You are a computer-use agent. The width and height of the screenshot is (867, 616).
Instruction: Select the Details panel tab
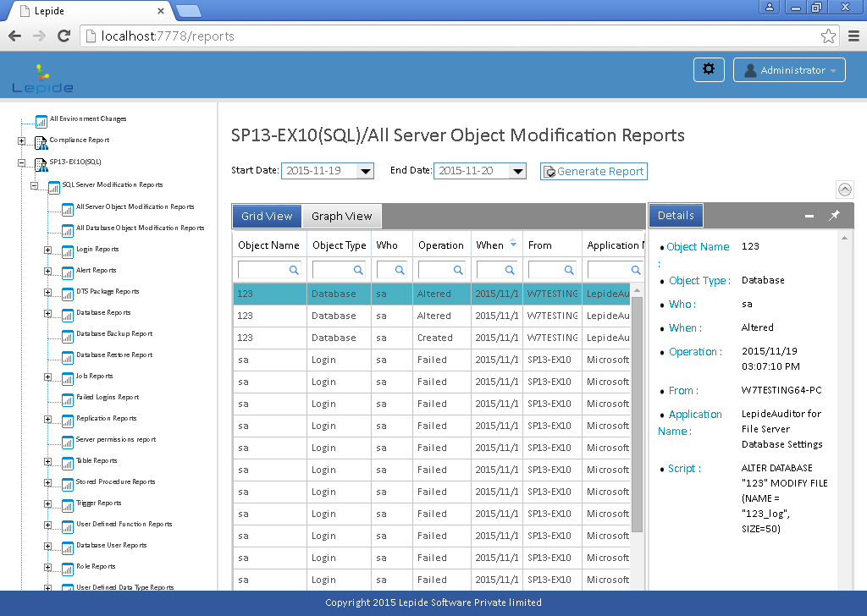click(676, 216)
